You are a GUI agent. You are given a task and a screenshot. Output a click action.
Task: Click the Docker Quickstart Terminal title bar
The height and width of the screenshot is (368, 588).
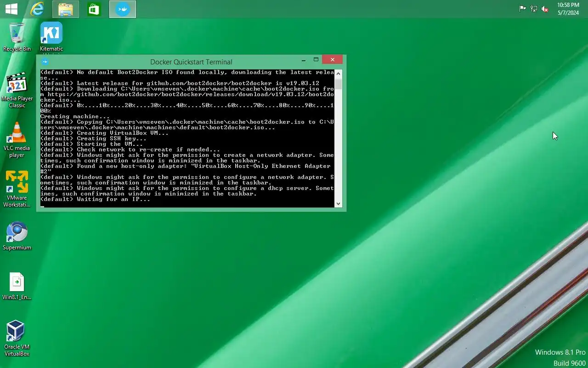[191, 62]
